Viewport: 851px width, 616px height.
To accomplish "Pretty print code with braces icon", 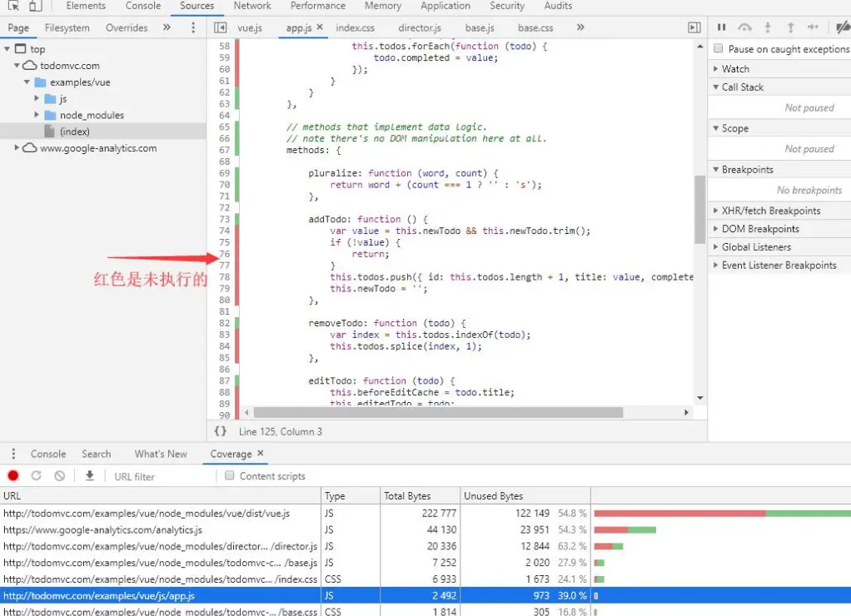I will point(221,431).
